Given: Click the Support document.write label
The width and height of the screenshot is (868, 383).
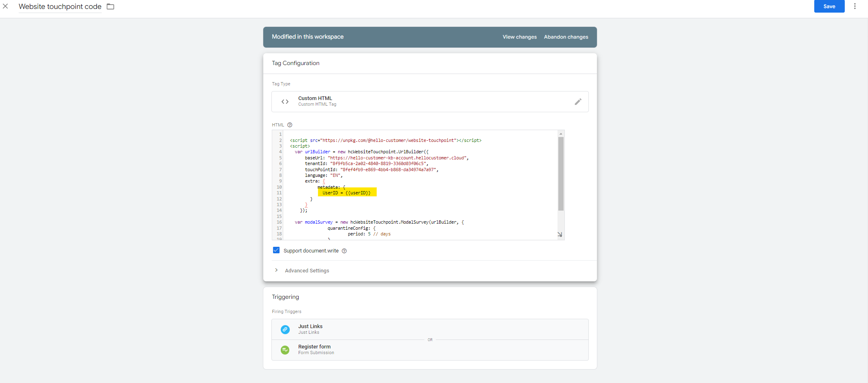Looking at the screenshot, I should click(x=311, y=251).
